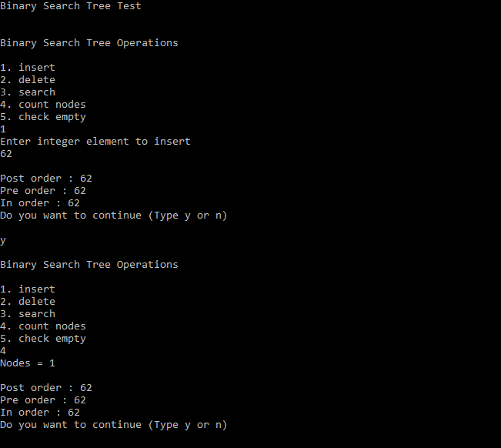Click the first '4. count nodes' line
501x448 pixels.
coord(43,105)
